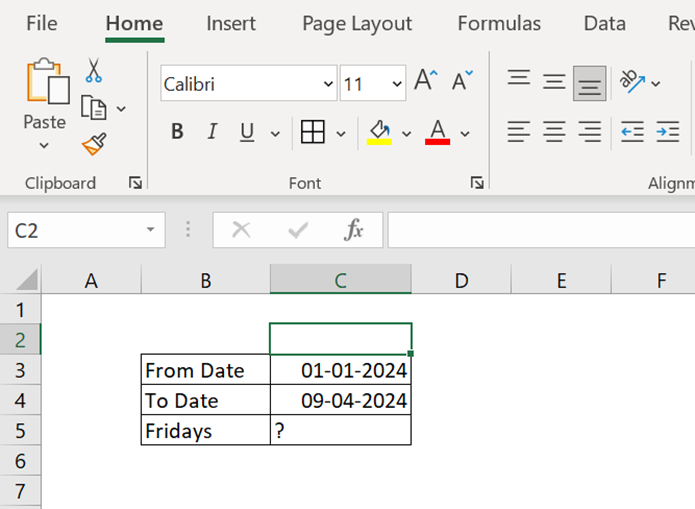The height and width of the screenshot is (509, 695).
Task: Select row 5 header
Action: [20, 430]
